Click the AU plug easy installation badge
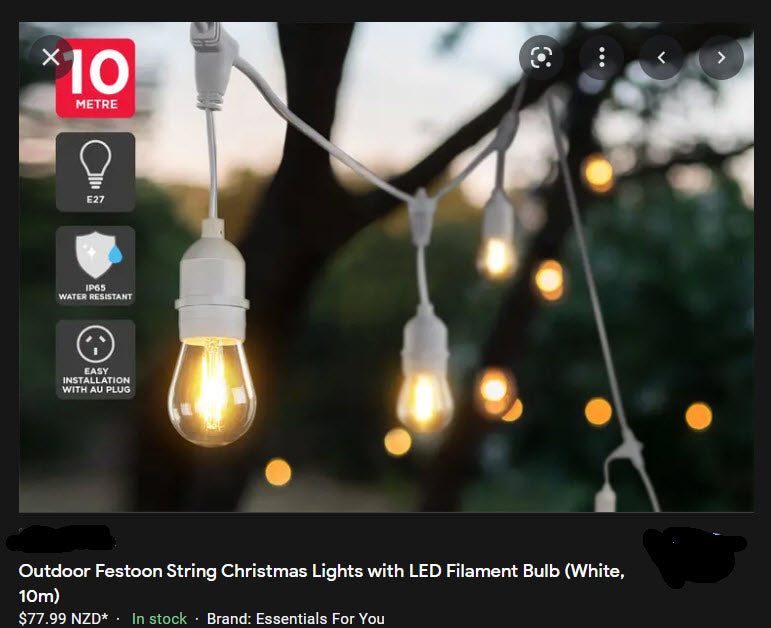This screenshot has width=771, height=628. (95, 359)
